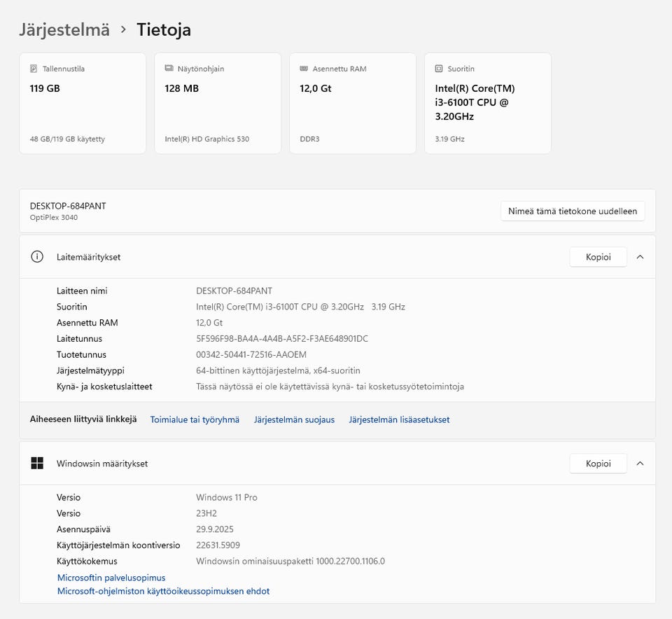672x619 pixels.
Task: Open the Tallennustila 119 GB card
Action: point(83,103)
